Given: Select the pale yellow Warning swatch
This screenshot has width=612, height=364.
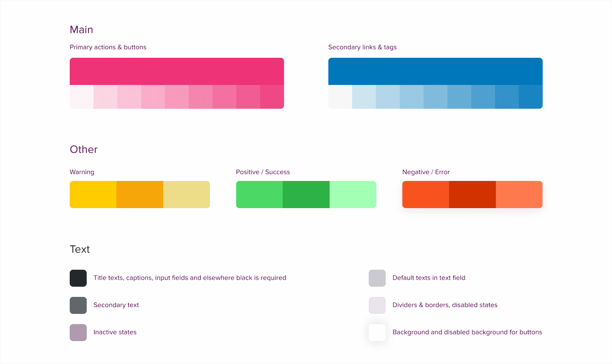Looking at the screenshot, I should [x=187, y=195].
